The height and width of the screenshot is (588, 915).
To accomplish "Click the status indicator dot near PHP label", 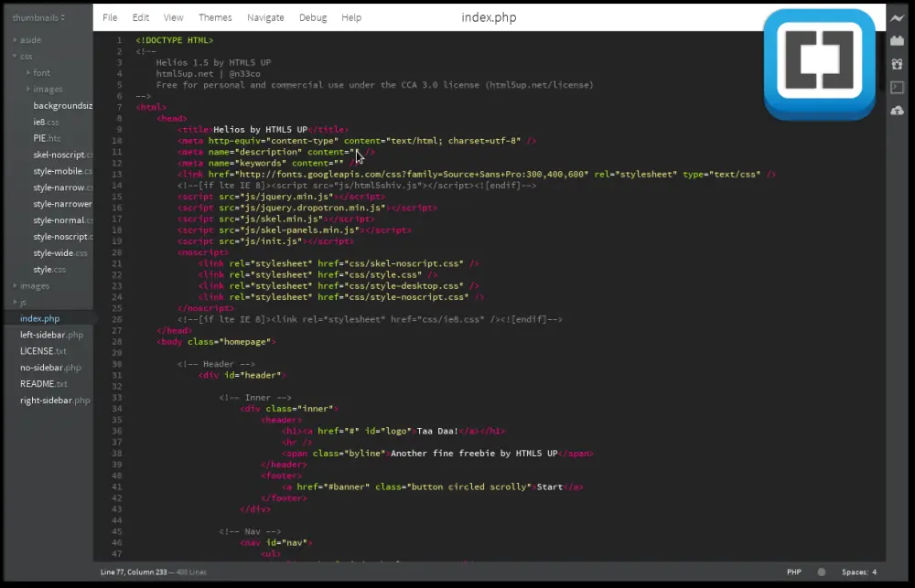I will (819, 572).
